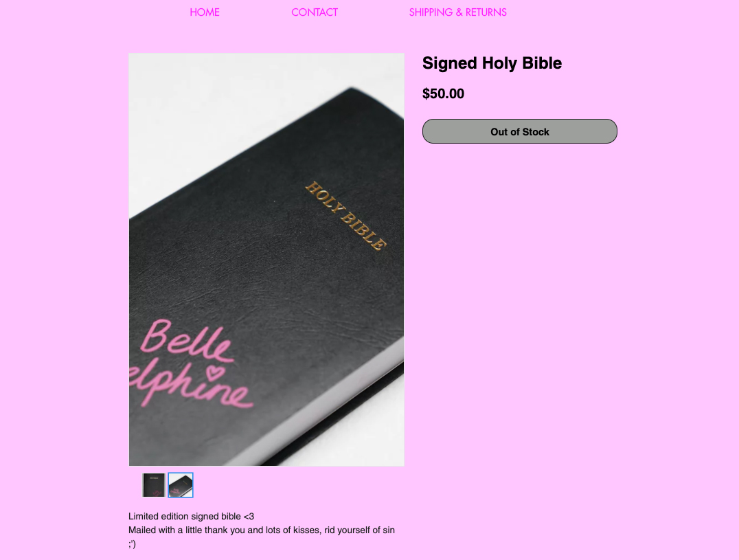This screenshot has height=560, width=739.
Task: Click the pink word Belle on cover
Action: [x=187, y=341]
